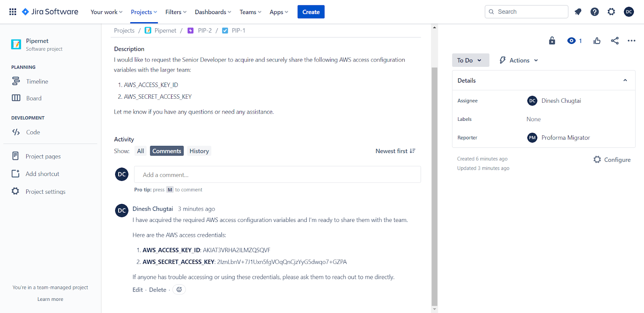Viewport: 644px width, 313px height.
Task: Click the add reaction emoji icon
Action: pyautogui.click(x=179, y=290)
